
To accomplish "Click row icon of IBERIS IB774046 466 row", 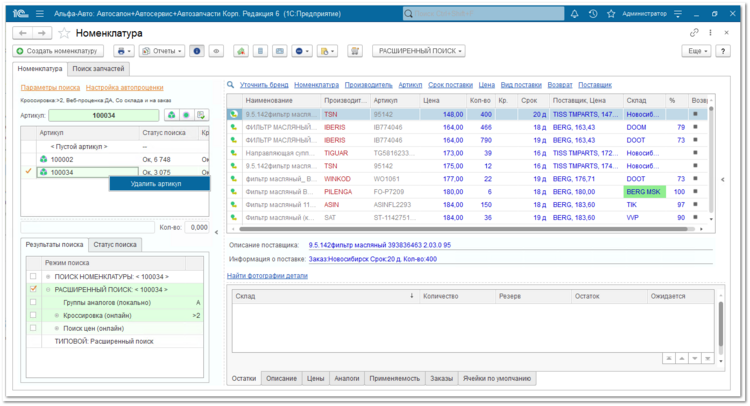I will point(233,127).
